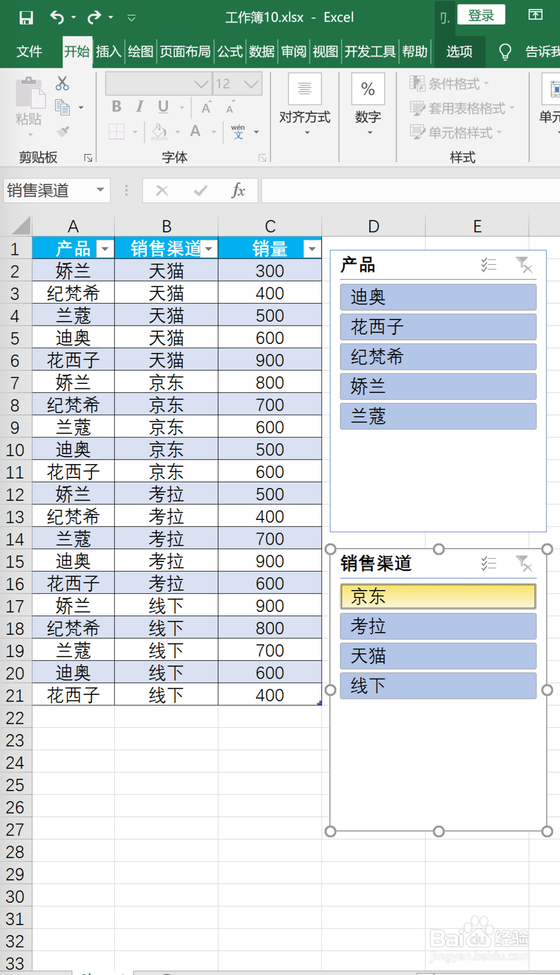560x975 pixels.
Task: Click the Fill Color bucket icon
Action: 160,132
